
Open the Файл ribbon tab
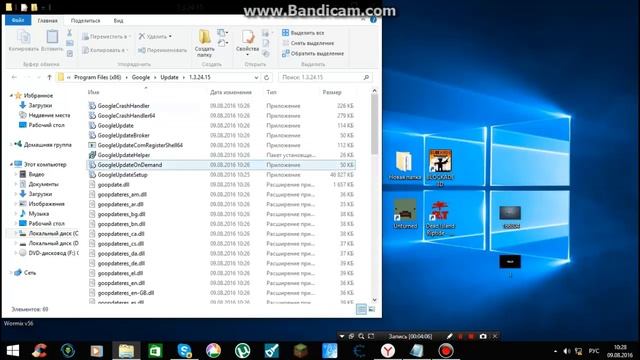point(18,20)
